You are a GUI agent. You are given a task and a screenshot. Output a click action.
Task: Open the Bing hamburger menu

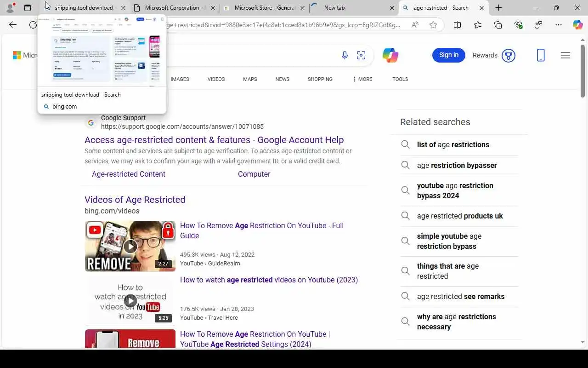point(565,55)
